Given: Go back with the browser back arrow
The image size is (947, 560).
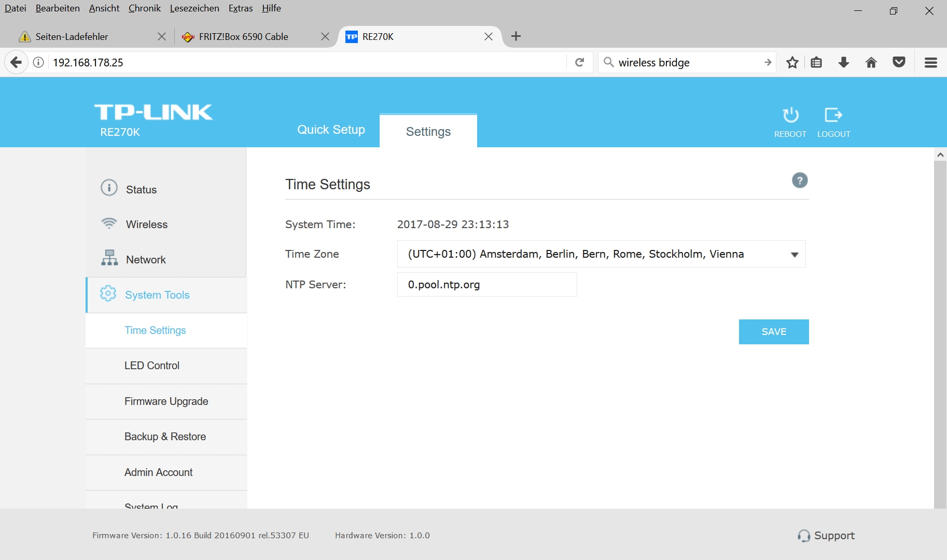Looking at the screenshot, I should click(16, 63).
